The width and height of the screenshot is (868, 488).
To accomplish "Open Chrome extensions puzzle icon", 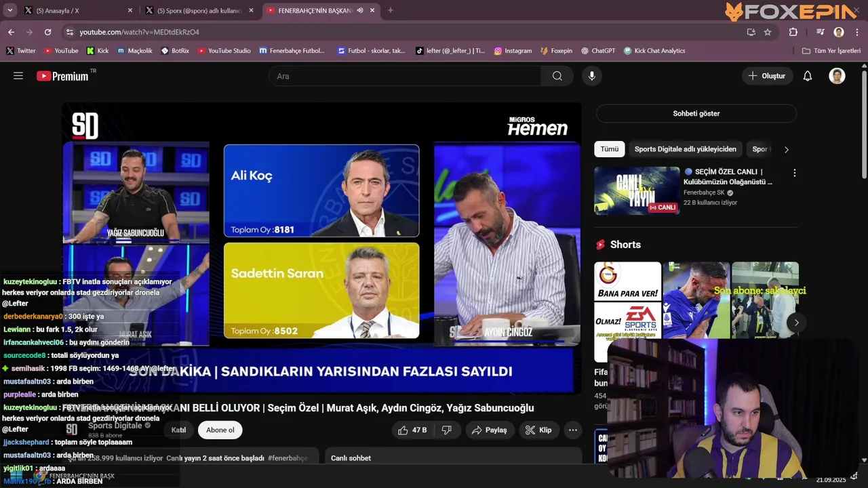I will (x=793, y=32).
